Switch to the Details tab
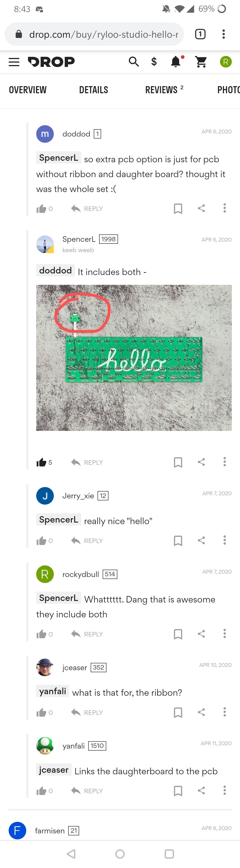Image resolution: width=240 pixels, height=868 pixels. (x=94, y=90)
